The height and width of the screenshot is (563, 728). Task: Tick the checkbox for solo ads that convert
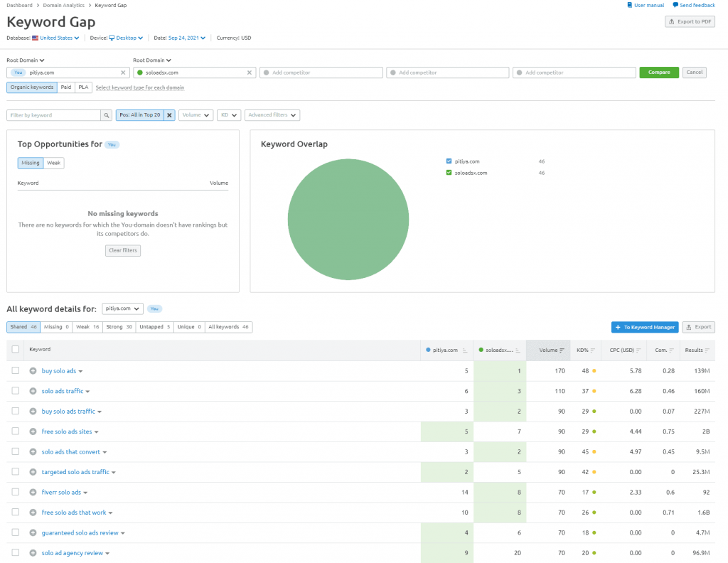point(16,451)
